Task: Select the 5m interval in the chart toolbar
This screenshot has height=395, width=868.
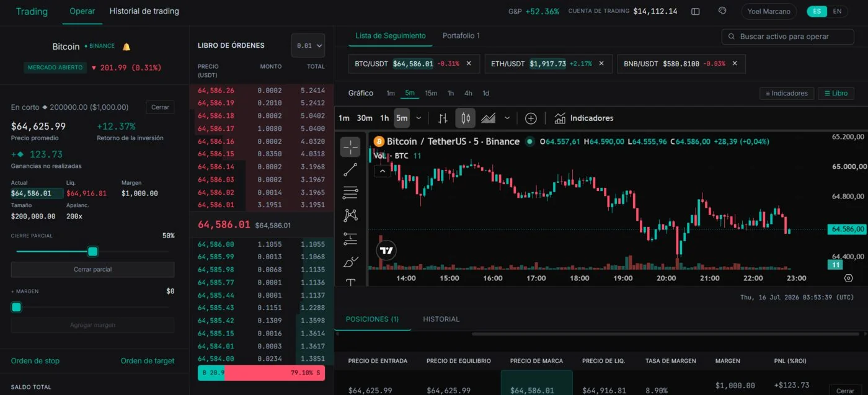Action: tap(402, 118)
